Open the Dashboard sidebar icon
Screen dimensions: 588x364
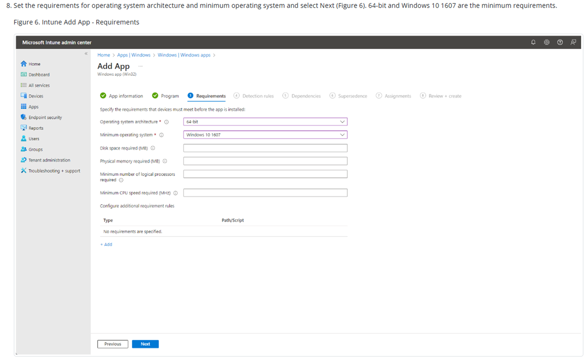tap(24, 75)
